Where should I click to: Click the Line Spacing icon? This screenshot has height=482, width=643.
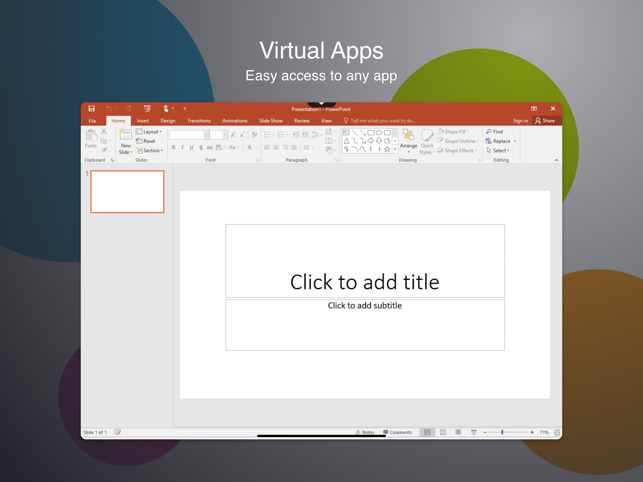[315, 135]
